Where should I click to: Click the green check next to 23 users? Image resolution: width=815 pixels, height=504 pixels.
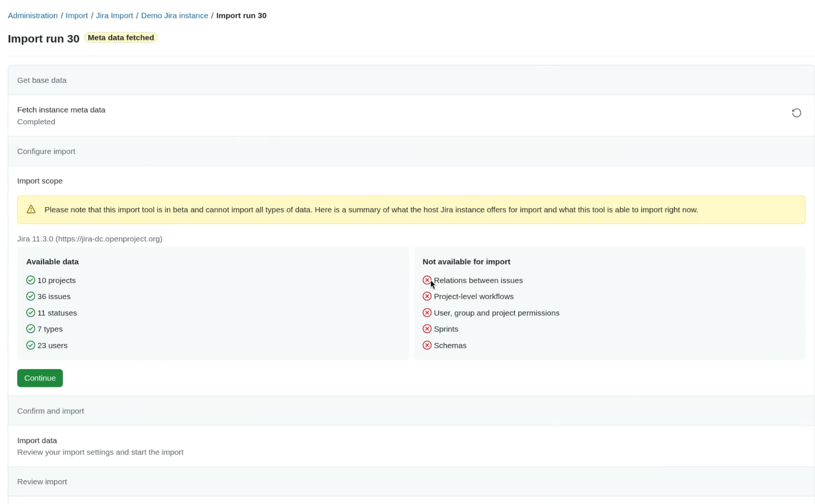[30, 345]
